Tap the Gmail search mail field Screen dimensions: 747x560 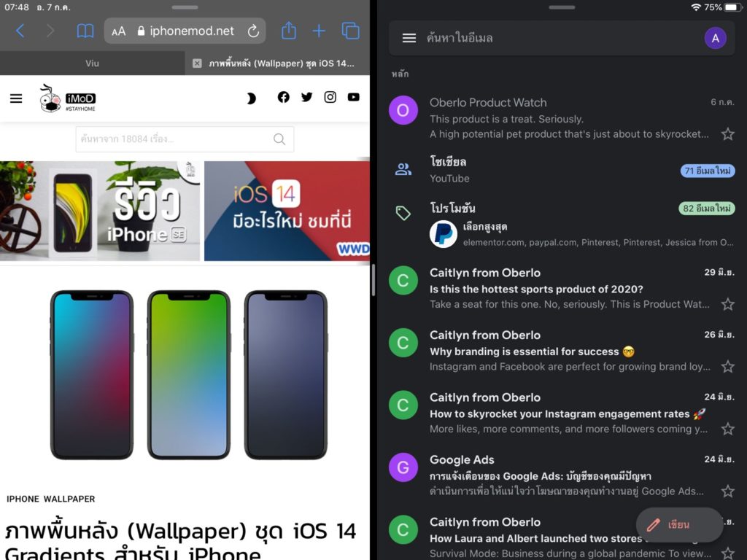tap(554, 38)
